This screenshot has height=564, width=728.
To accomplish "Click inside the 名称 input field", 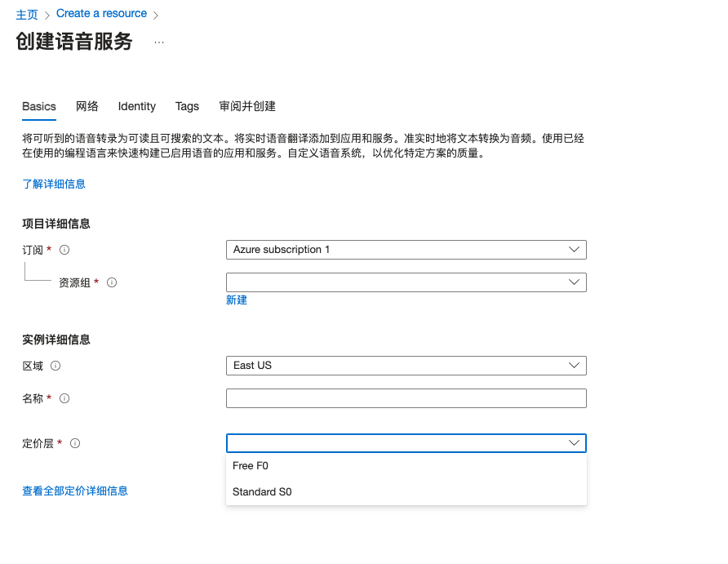I will click(x=406, y=398).
